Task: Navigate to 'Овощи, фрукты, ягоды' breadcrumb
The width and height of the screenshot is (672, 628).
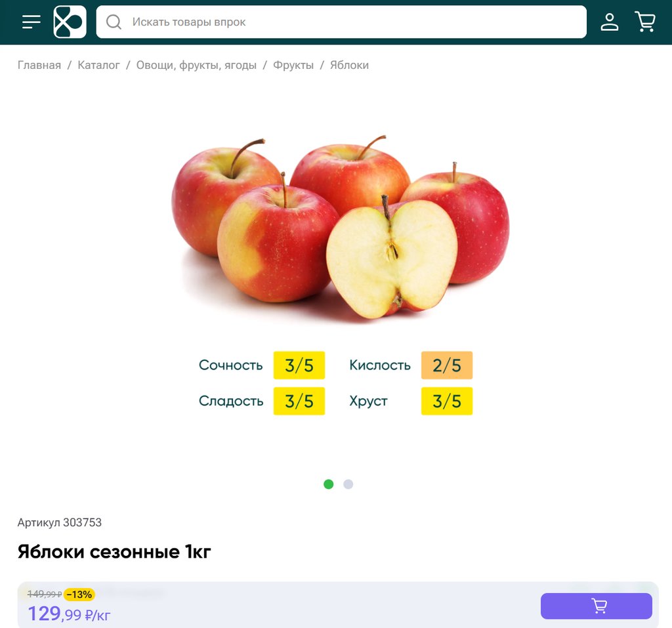Action: 196,65
